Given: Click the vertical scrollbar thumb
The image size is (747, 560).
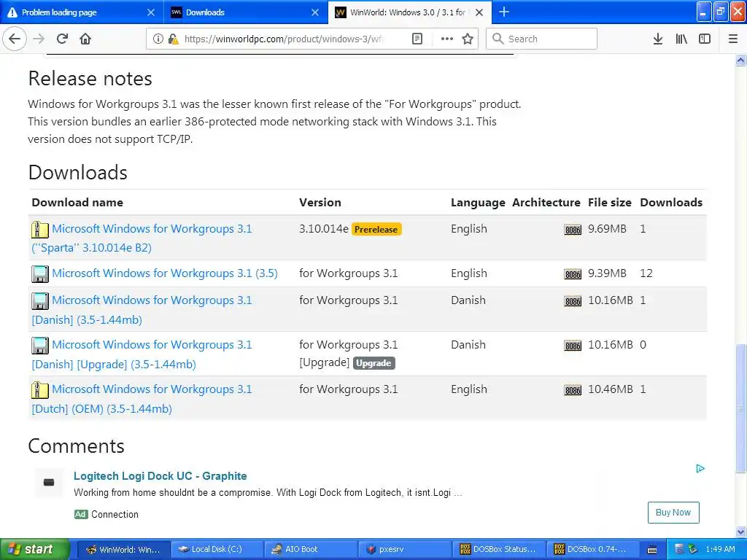Looking at the screenshot, I should 740,408.
